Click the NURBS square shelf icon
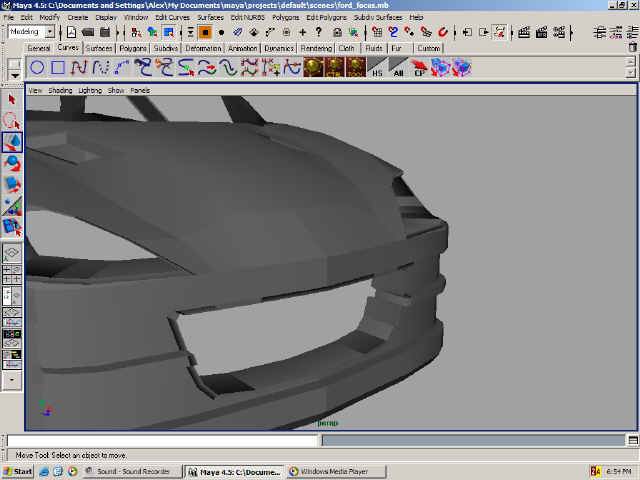The image size is (640, 480). [x=58, y=68]
